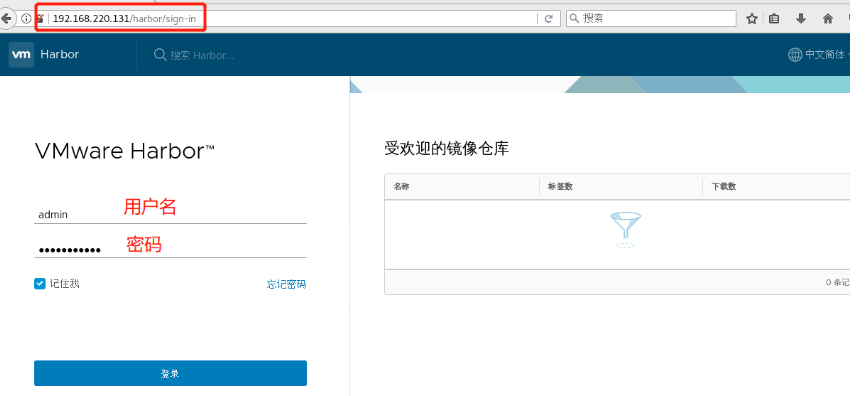Reload the page with the refresh icon
867x396 pixels.
coord(549,18)
